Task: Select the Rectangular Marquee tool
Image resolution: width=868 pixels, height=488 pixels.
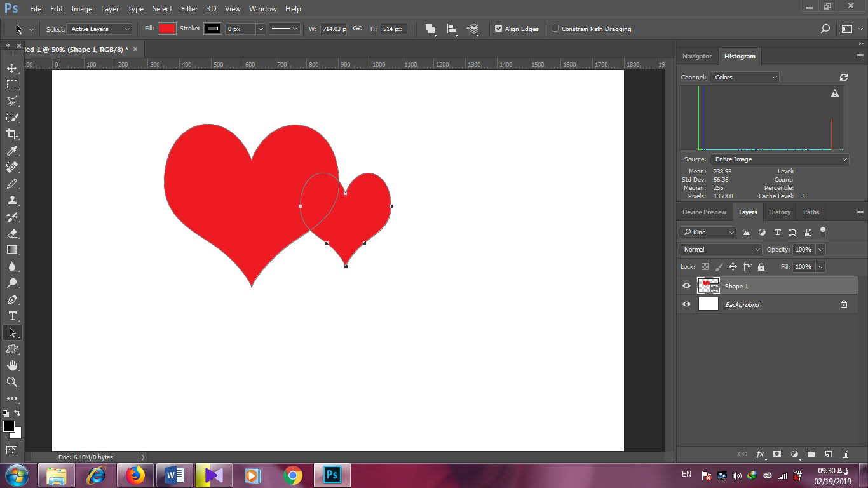Action: click(x=11, y=85)
